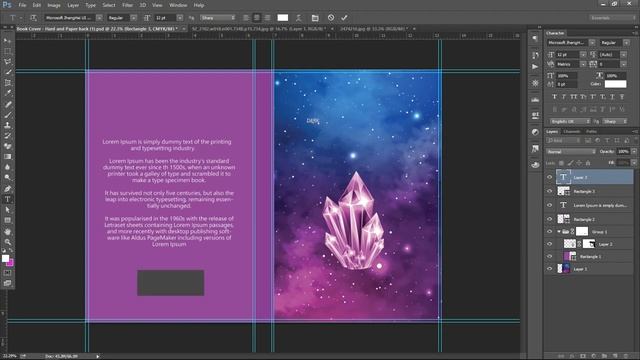Open anti-aliasing Sharp dropdown in options bar
Image resolution: width=640 pixels, height=360 pixels.
[x=218, y=18]
